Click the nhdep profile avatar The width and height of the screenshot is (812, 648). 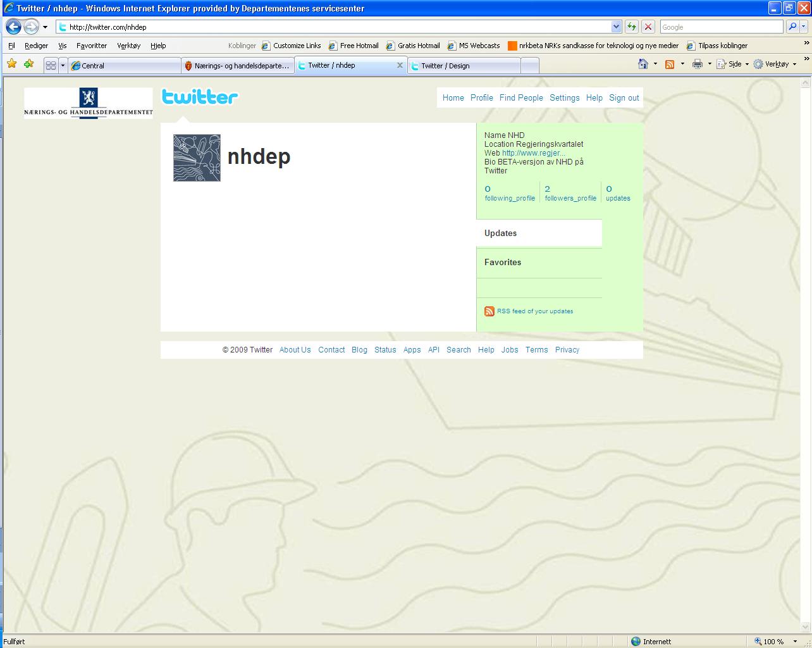click(x=197, y=158)
